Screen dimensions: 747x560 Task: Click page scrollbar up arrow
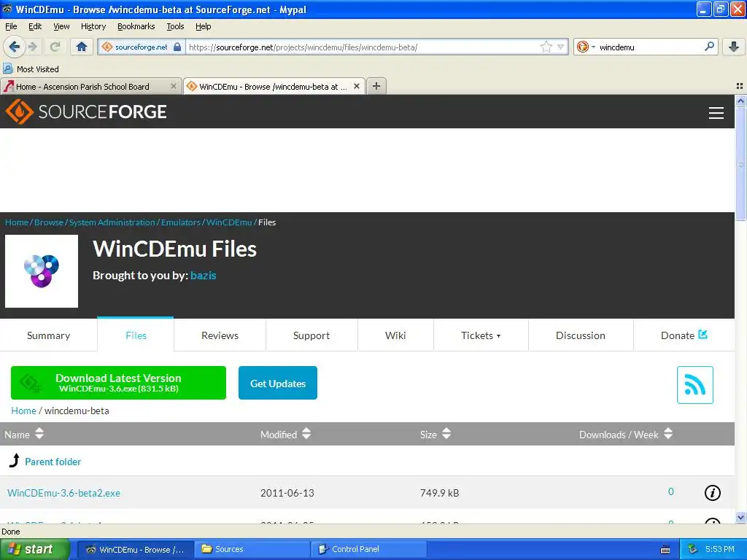pyautogui.click(x=740, y=101)
